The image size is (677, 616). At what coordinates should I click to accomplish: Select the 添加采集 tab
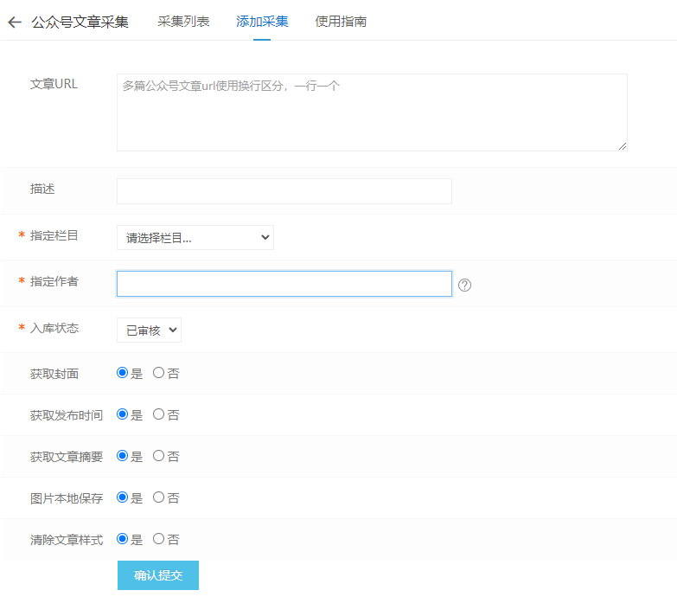pyautogui.click(x=262, y=22)
